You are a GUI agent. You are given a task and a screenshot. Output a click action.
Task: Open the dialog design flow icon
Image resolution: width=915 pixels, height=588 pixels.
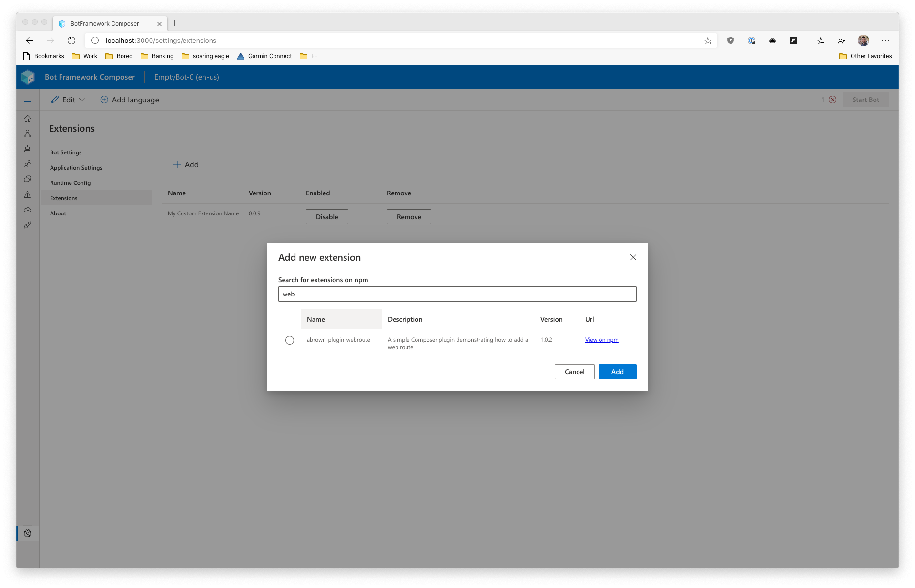pos(28,133)
